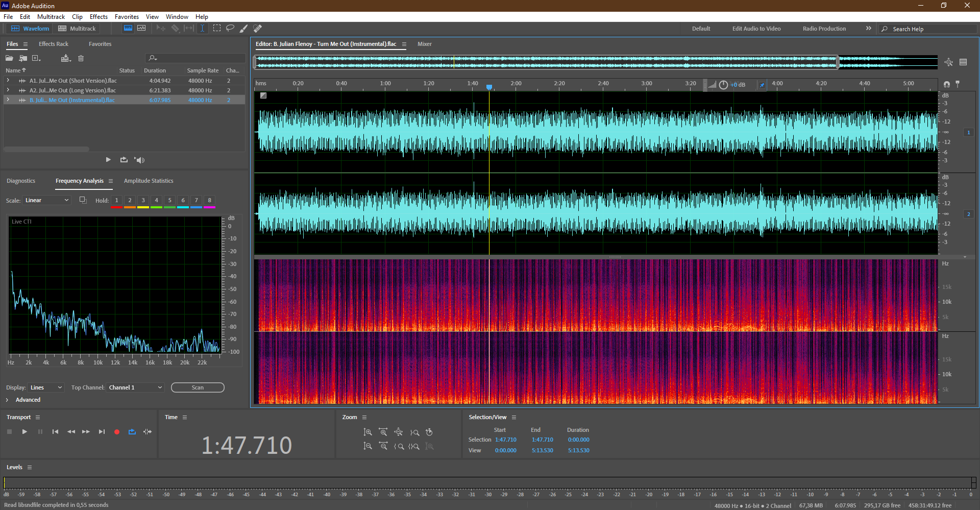Switch to the Mixer tab
980x510 pixels.
point(425,44)
